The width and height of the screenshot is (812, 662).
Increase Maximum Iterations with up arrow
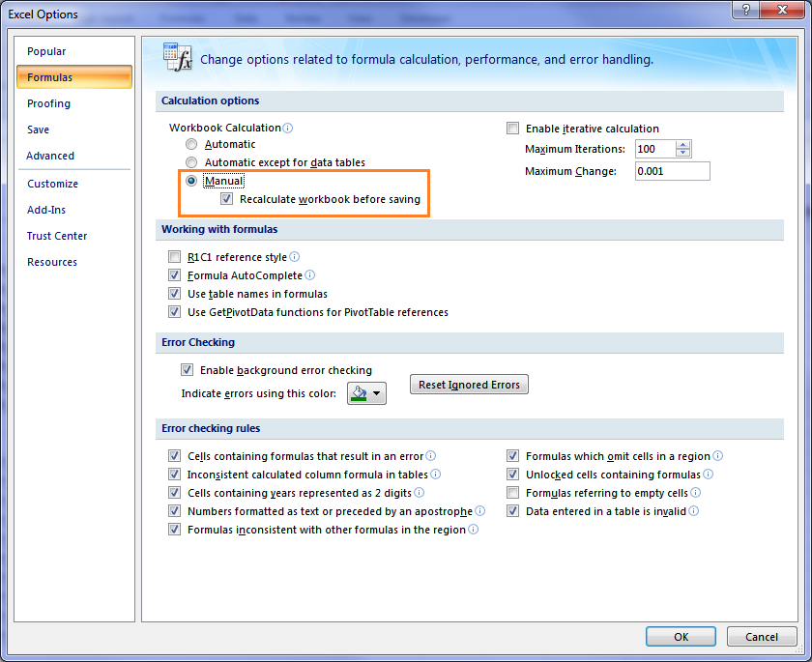click(683, 145)
